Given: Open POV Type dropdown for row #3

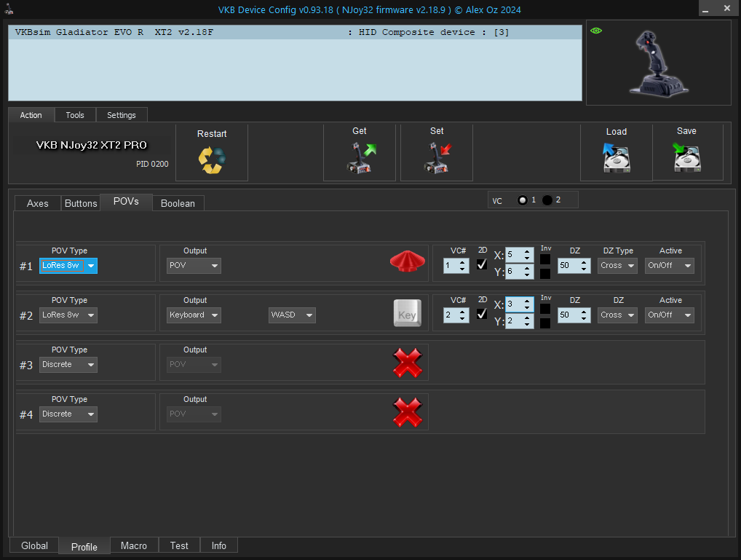Looking at the screenshot, I should pyautogui.click(x=68, y=365).
